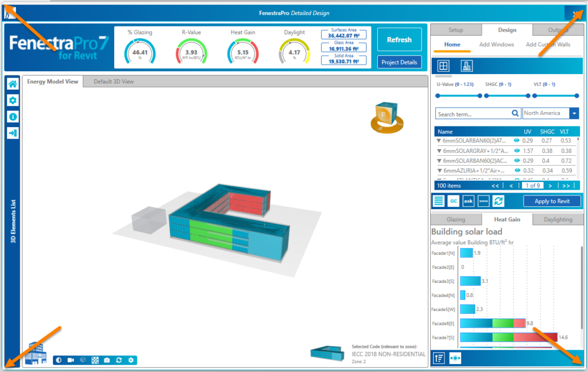Click the checkerboard icon in view toolbar
Viewport: 588px width, 372px height.
pyautogui.click(x=95, y=360)
